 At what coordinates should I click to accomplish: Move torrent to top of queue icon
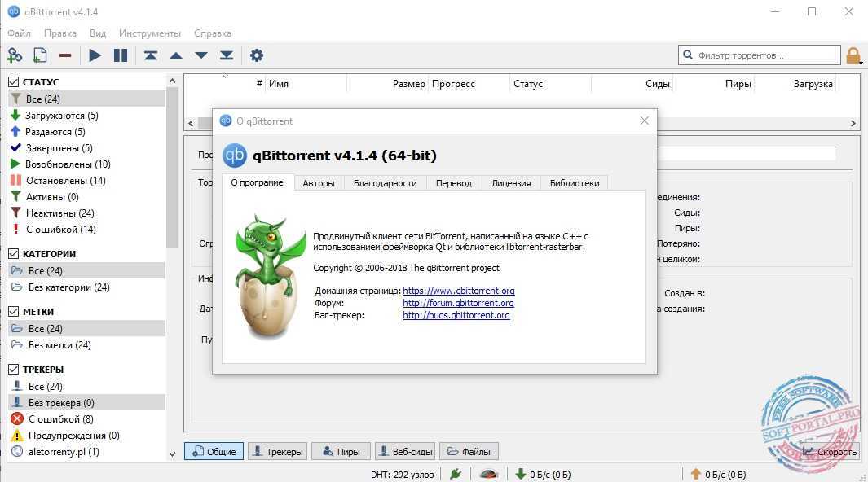coord(151,55)
